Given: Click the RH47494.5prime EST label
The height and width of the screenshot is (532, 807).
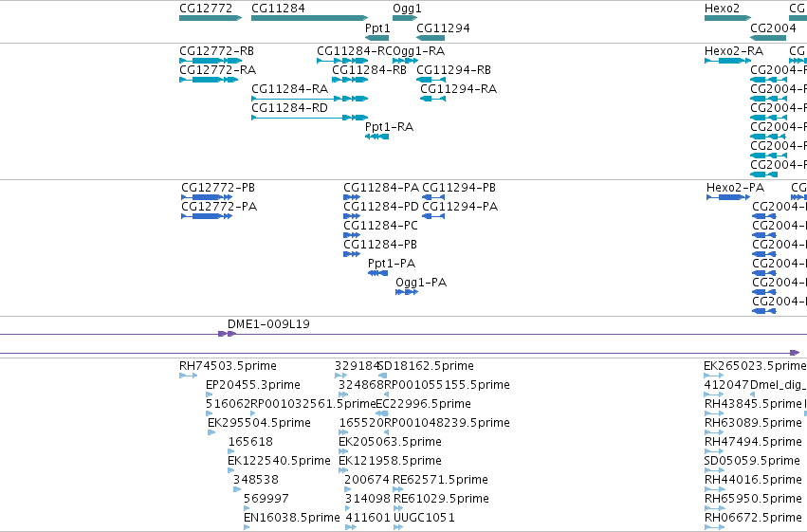Looking at the screenshot, I should 754,442.
